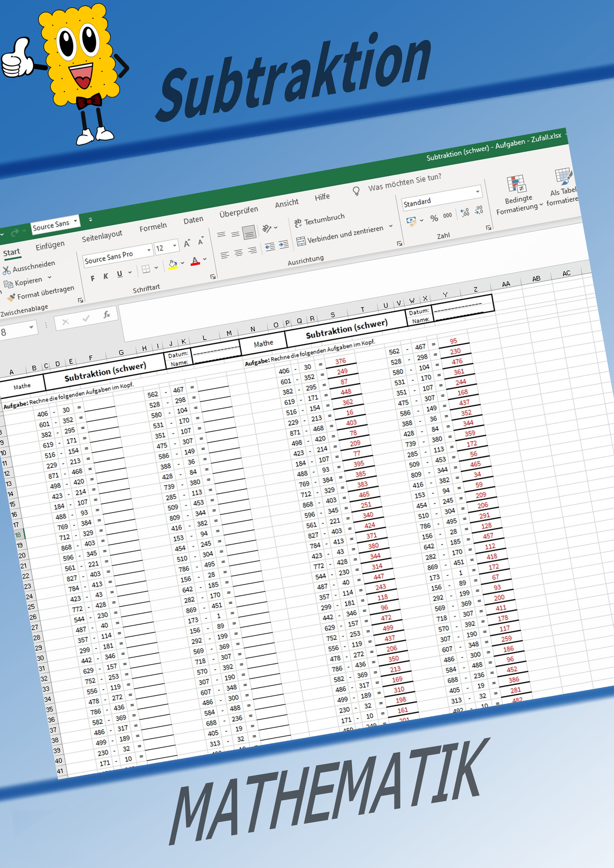Expand the Ausrichtung dialog launcher

pyautogui.click(x=399, y=243)
